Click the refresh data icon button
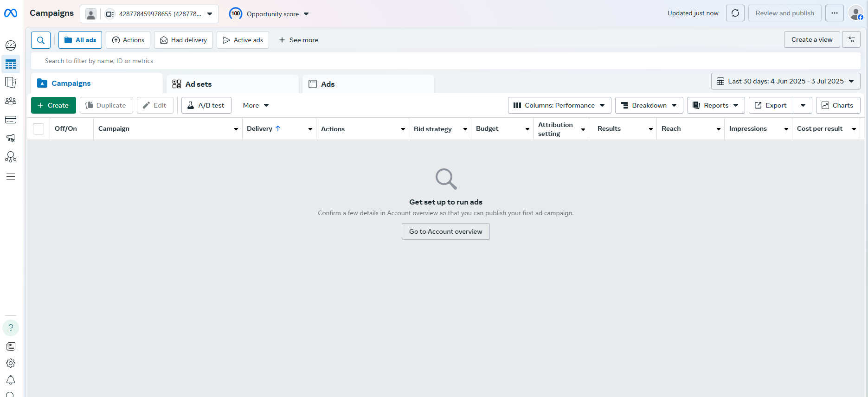 tap(735, 13)
